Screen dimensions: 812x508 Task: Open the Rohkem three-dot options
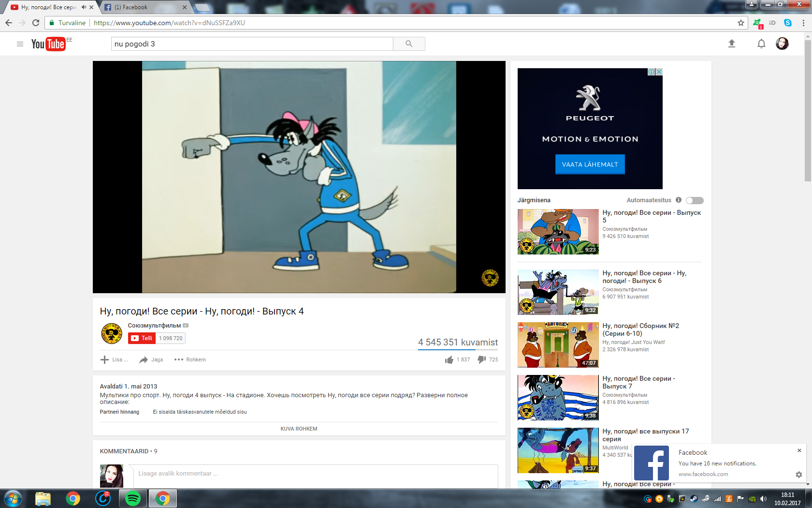(x=190, y=359)
